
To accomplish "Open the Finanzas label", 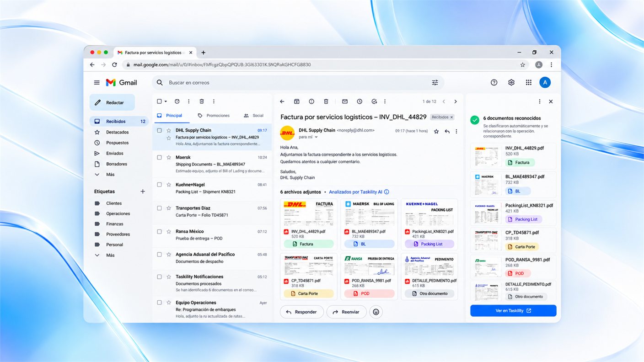I will click(114, 224).
